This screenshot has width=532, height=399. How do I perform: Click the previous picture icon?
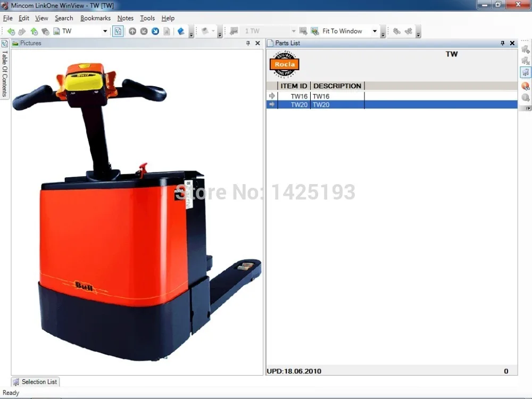point(234,31)
